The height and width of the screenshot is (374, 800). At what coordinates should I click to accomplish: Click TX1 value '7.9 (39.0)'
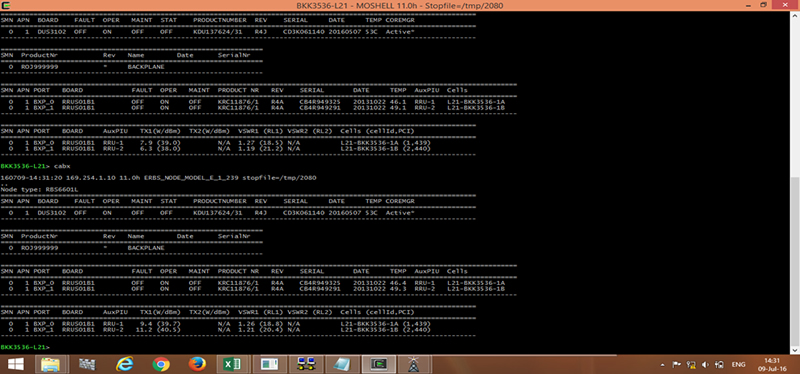pos(160,143)
